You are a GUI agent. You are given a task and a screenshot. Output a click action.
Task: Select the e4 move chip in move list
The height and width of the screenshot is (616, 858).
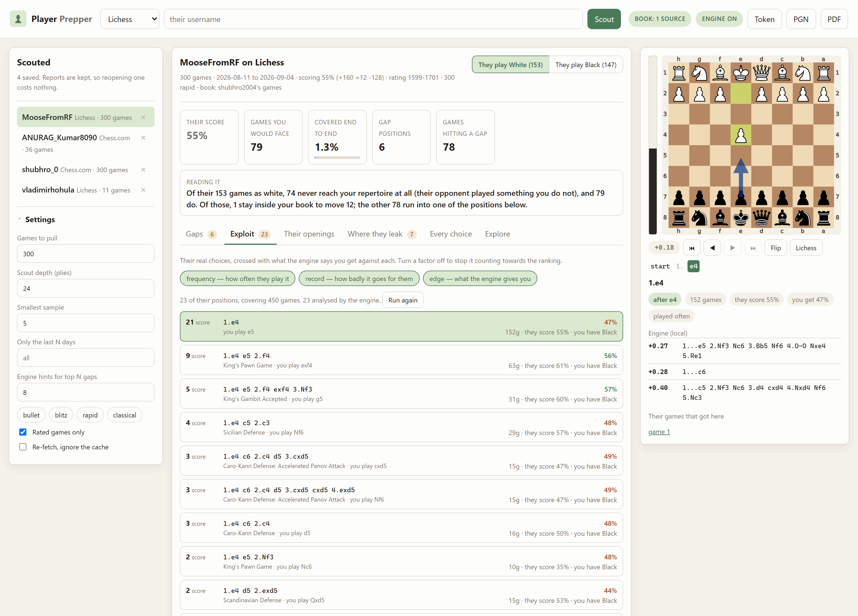click(x=693, y=266)
